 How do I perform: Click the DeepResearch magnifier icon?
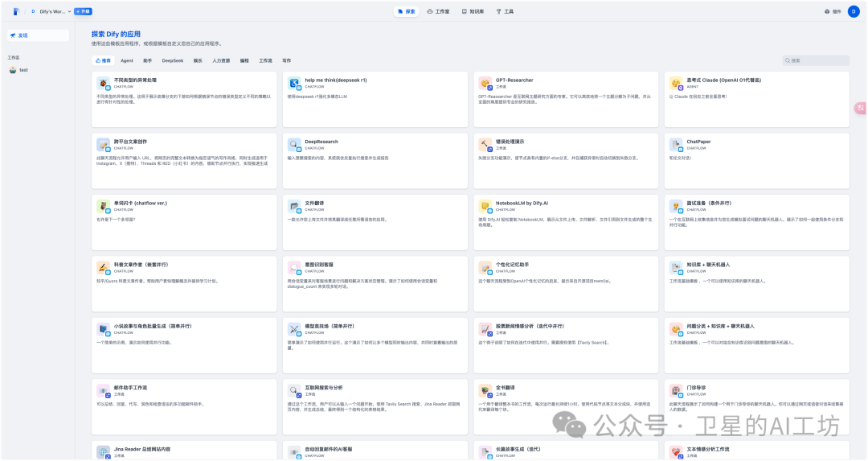294,145
